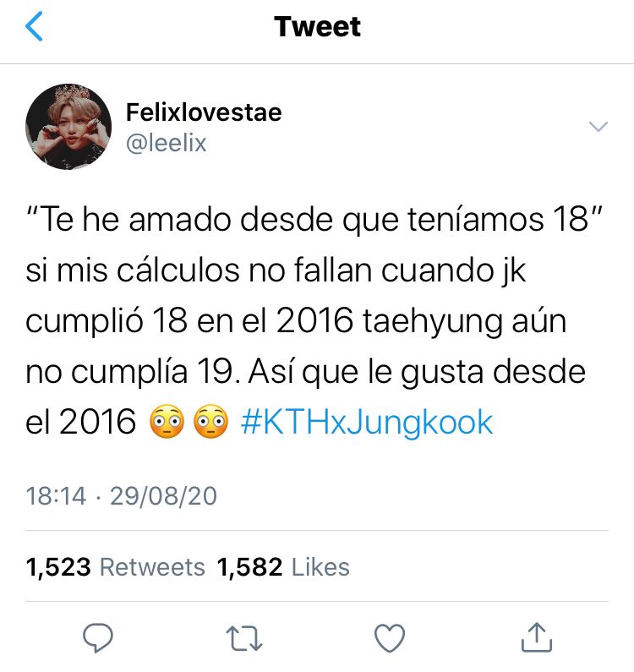This screenshot has height=672, width=634.
Task: View the 1,582 Likes list
Action: pyautogui.click(x=283, y=567)
